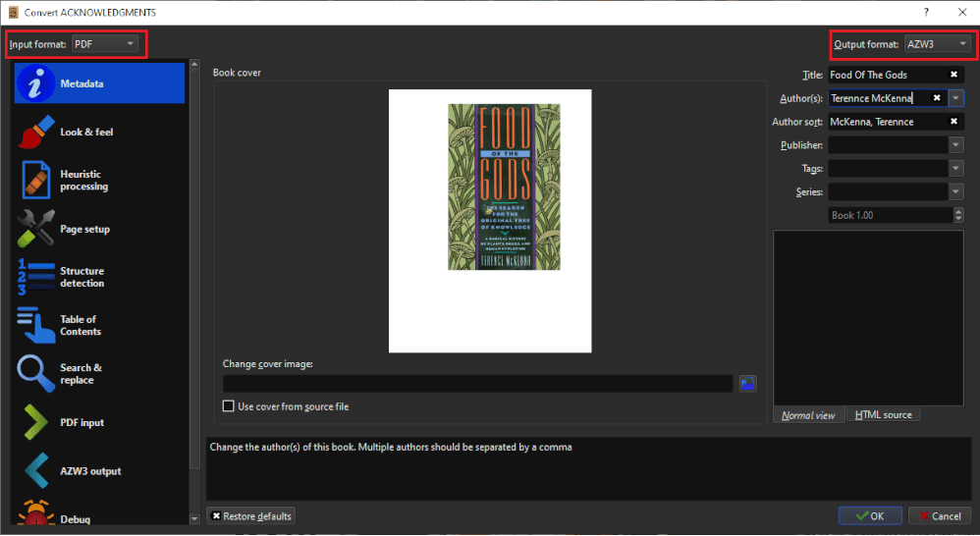Select the Look & feel label
The height and width of the screenshot is (536, 980).
pos(86,132)
